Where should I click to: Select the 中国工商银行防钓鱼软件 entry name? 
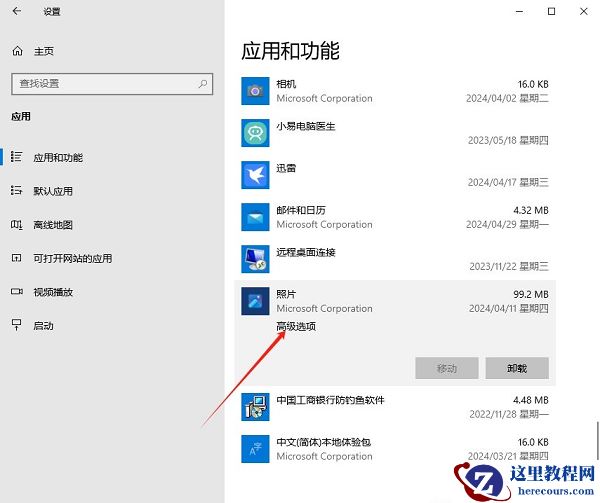(330, 400)
